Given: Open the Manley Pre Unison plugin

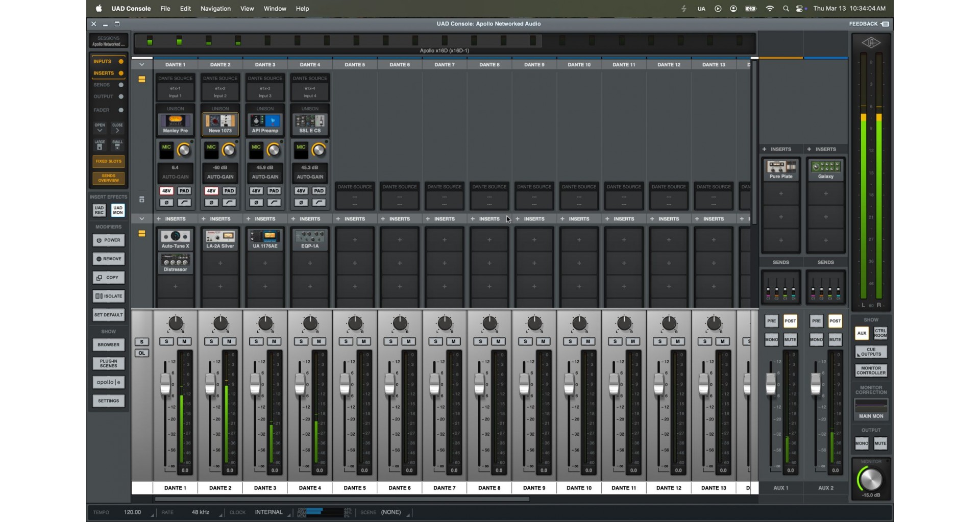Looking at the screenshot, I should pyautogui.click(x=175, y=124).
